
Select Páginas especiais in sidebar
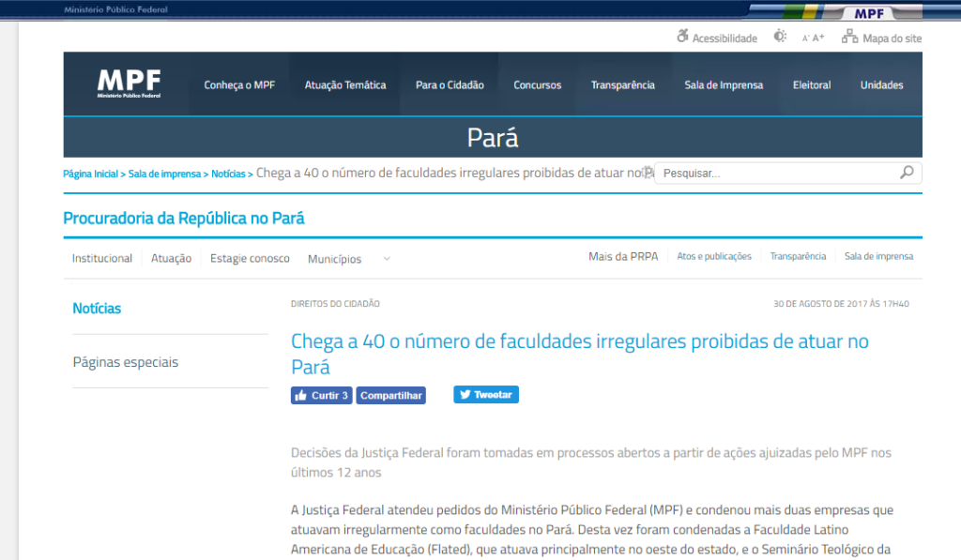coord(126,362)
